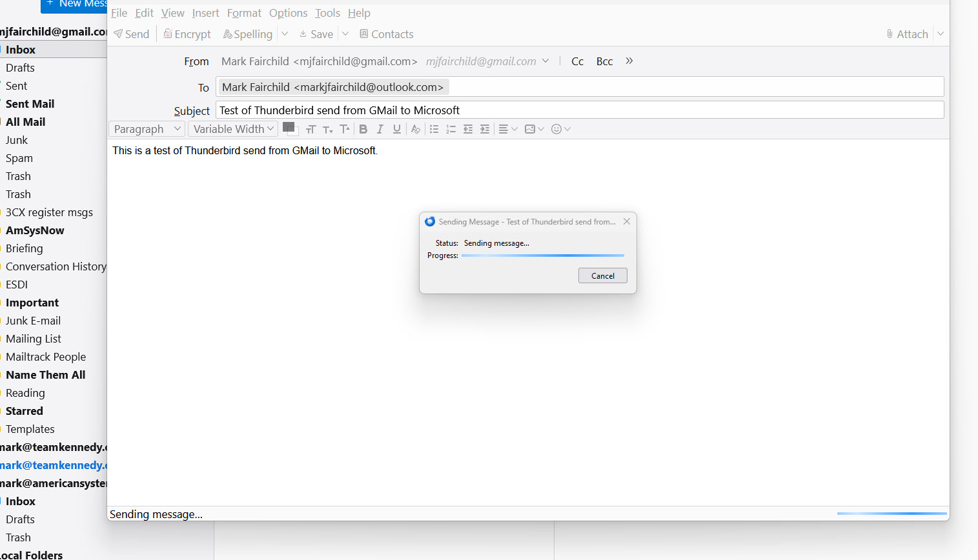Attach a file to the message
The width and height of the screenshot is (978, 560).
click(x=907, y=34)
